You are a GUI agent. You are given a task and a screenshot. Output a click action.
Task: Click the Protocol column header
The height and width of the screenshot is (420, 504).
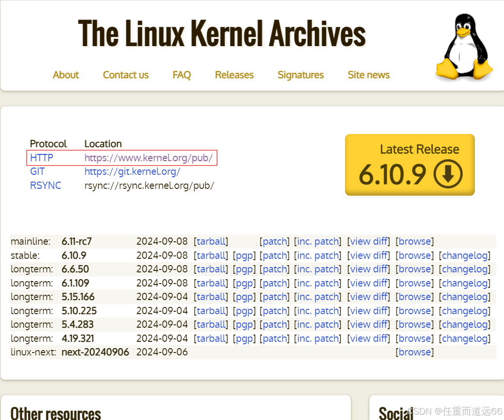[48, 144]
